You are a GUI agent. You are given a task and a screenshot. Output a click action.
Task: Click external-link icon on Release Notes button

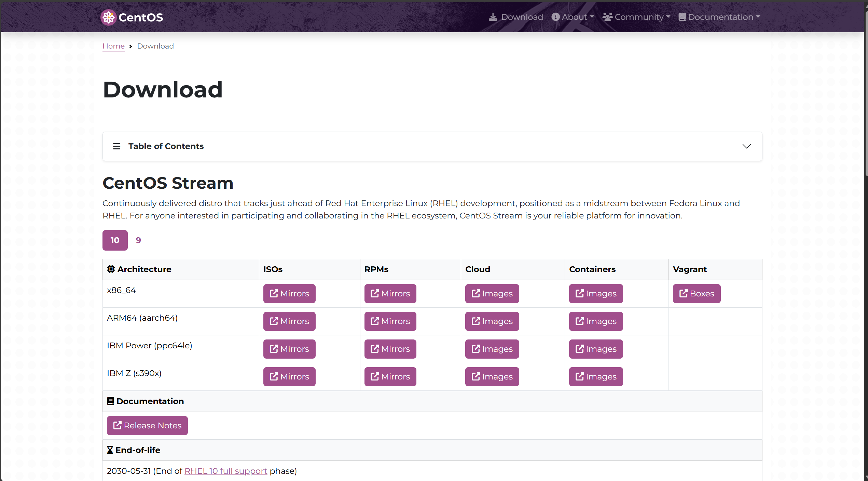coord(117,425)
